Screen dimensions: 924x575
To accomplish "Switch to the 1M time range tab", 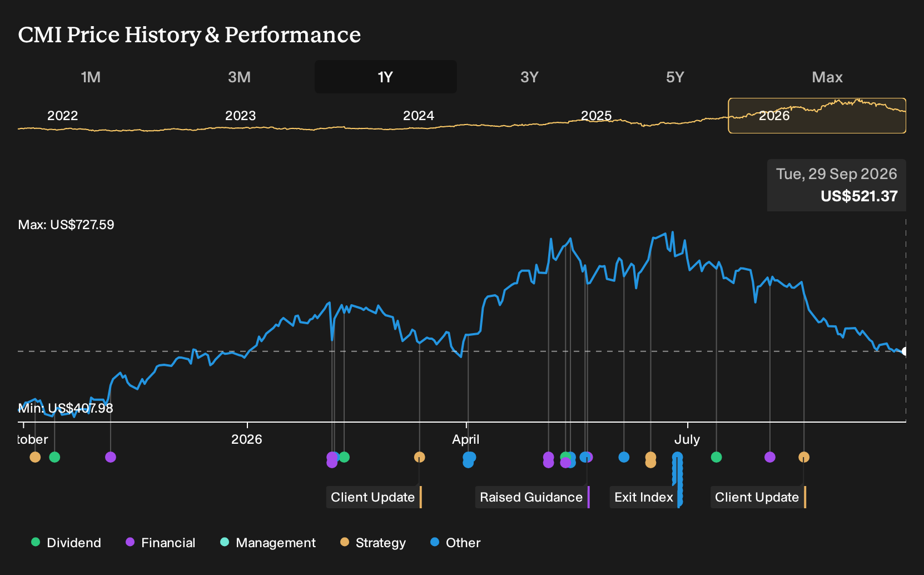I will [x=91, y=77].
